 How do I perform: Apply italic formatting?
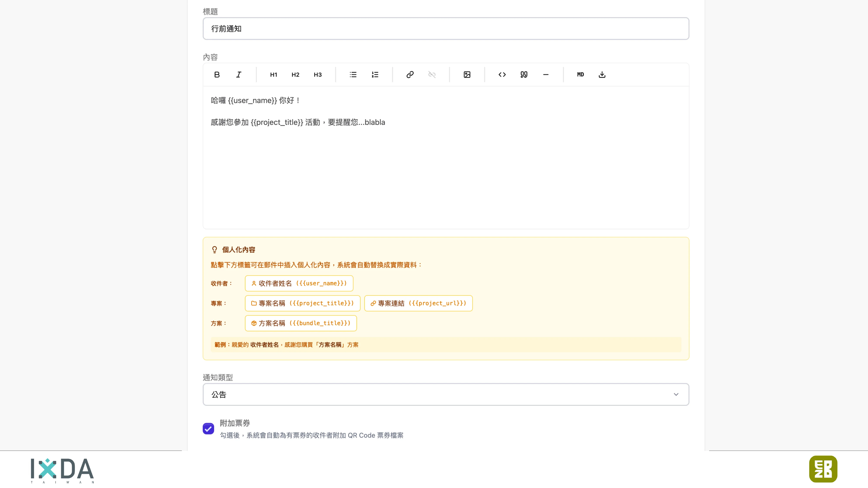point(238,74)
